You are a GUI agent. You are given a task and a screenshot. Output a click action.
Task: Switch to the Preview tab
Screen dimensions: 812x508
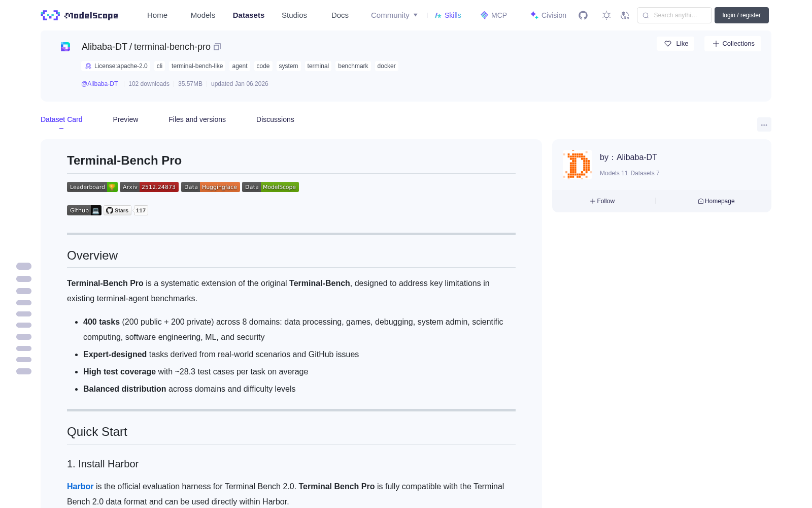click(125, 119)
